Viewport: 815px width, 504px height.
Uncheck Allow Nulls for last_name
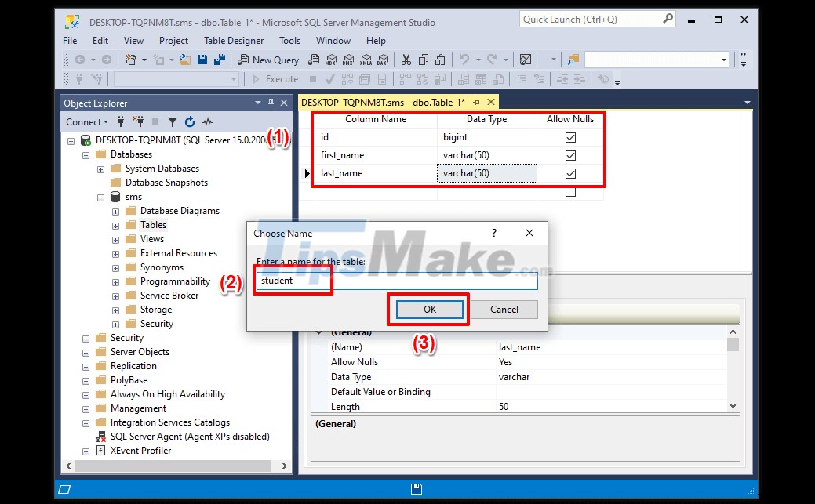pos(570,173)
